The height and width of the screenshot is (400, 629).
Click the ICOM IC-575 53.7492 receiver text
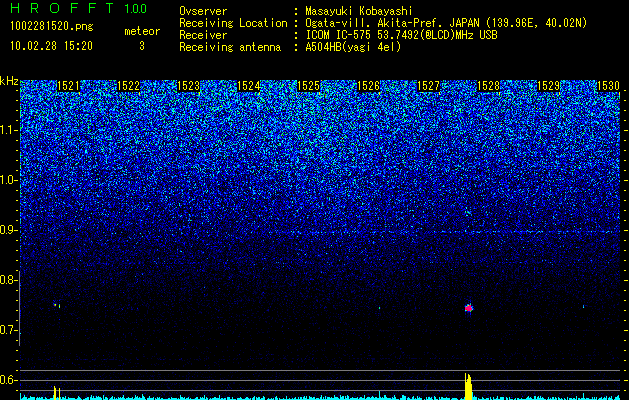(x=401, y=35)
